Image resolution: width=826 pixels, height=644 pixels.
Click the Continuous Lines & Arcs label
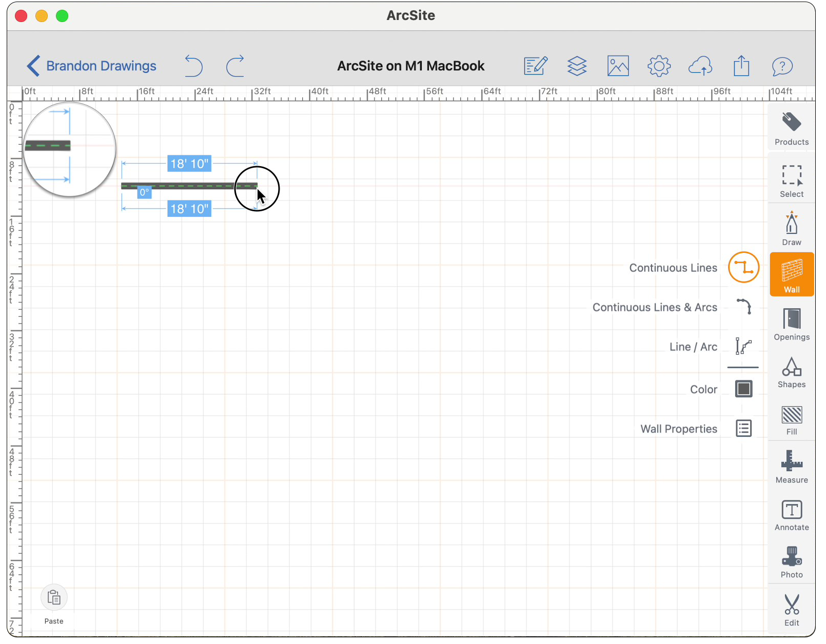(x=655, y=307)
